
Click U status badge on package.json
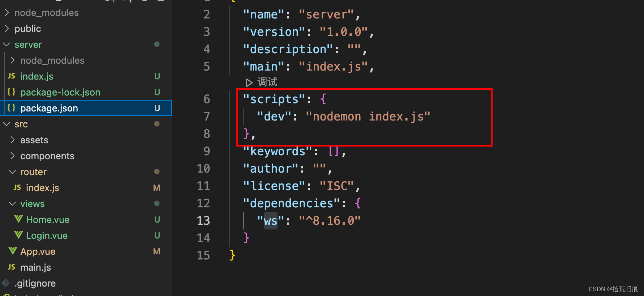tap(157, 108)
